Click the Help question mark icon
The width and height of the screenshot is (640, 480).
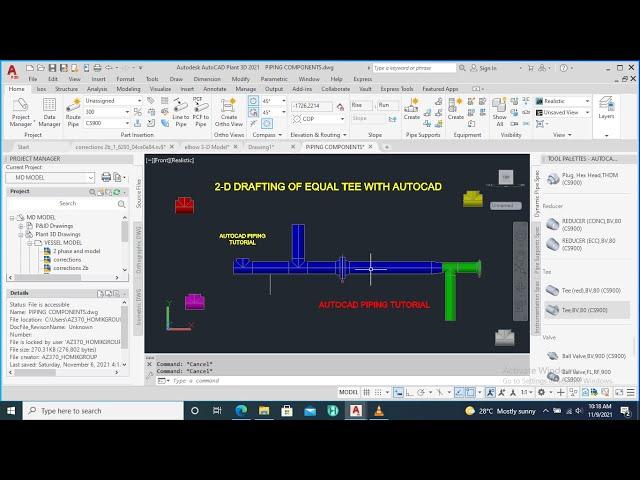coord(564,68)
